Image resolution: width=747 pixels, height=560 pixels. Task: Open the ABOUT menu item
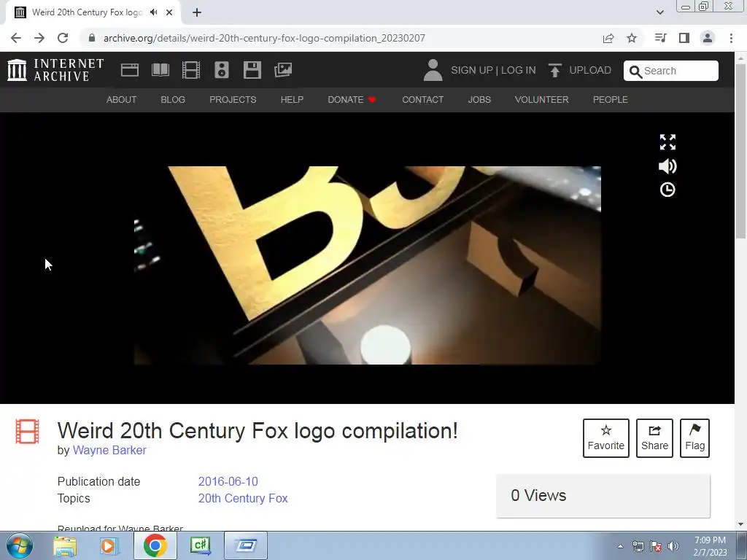(122, 99)
